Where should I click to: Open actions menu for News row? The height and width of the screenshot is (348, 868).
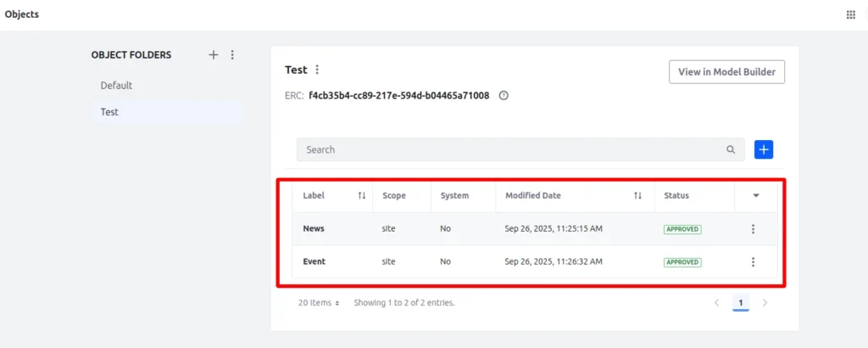click(x=753, y=228)
